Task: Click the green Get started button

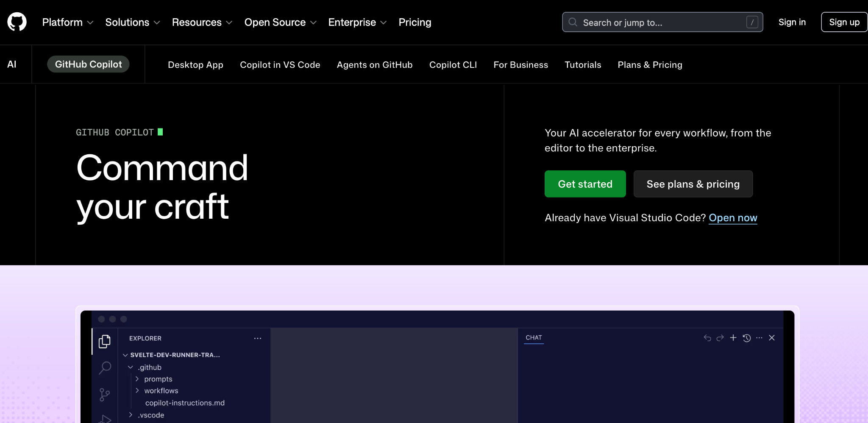Action: [585, 184]
